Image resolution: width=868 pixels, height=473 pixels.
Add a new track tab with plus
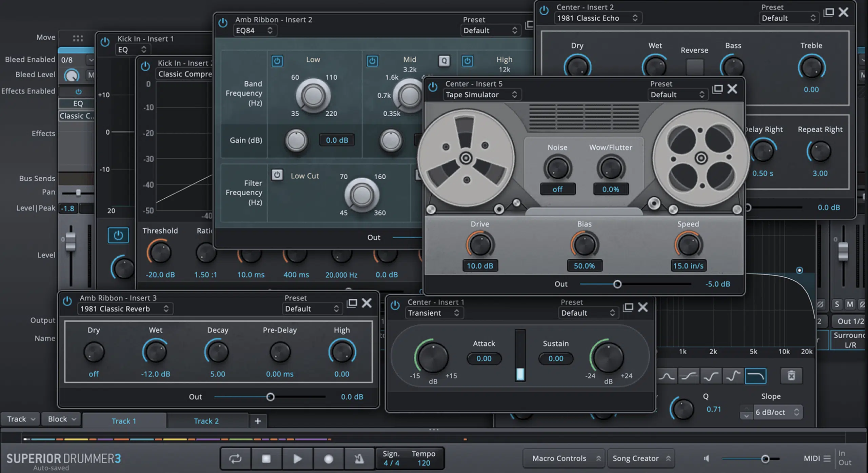tap(258, 421)
